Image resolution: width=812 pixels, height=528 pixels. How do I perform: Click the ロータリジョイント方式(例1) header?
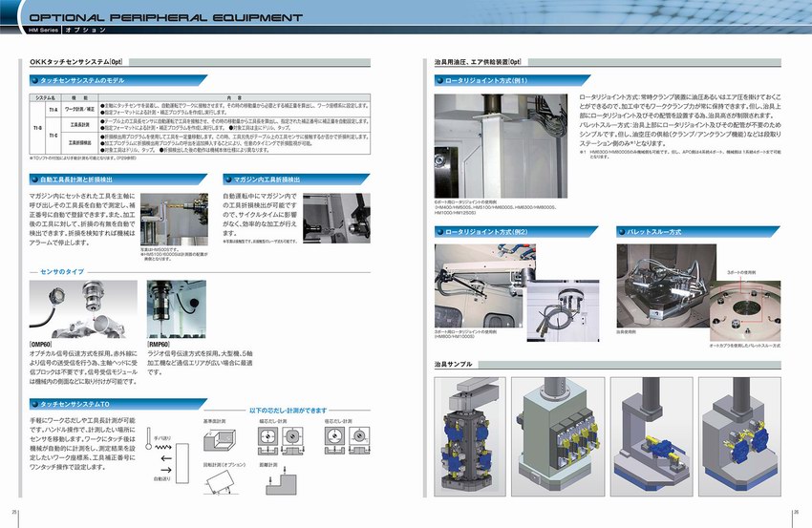(x=487, y=83)
